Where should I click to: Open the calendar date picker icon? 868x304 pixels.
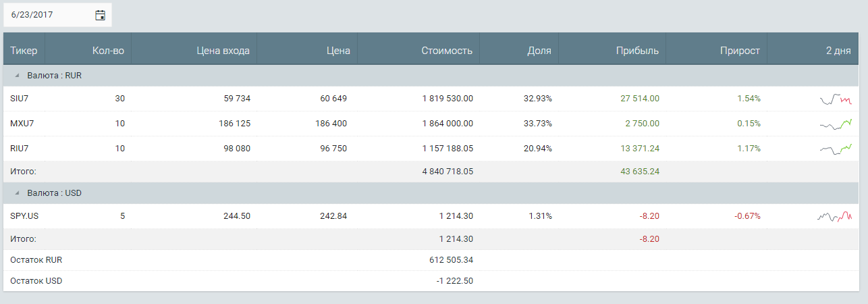pos(100,15)
